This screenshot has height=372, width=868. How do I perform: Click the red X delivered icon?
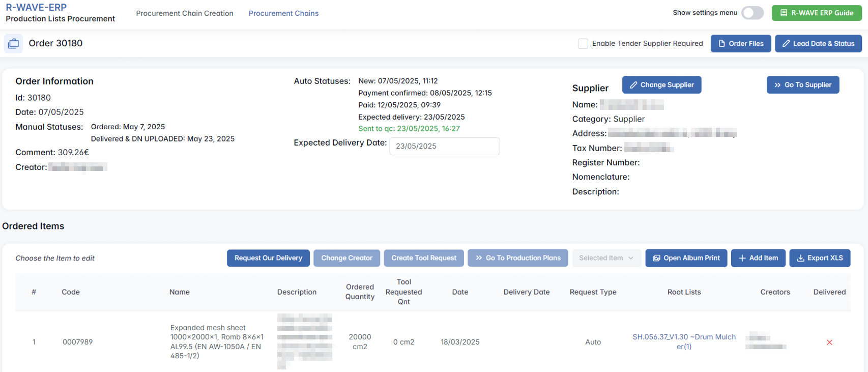point(829,342)
